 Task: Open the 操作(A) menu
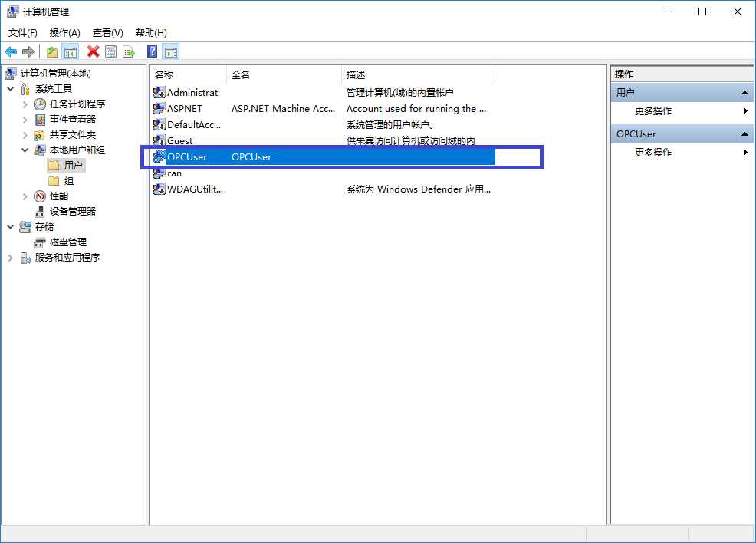pos(64,32)
